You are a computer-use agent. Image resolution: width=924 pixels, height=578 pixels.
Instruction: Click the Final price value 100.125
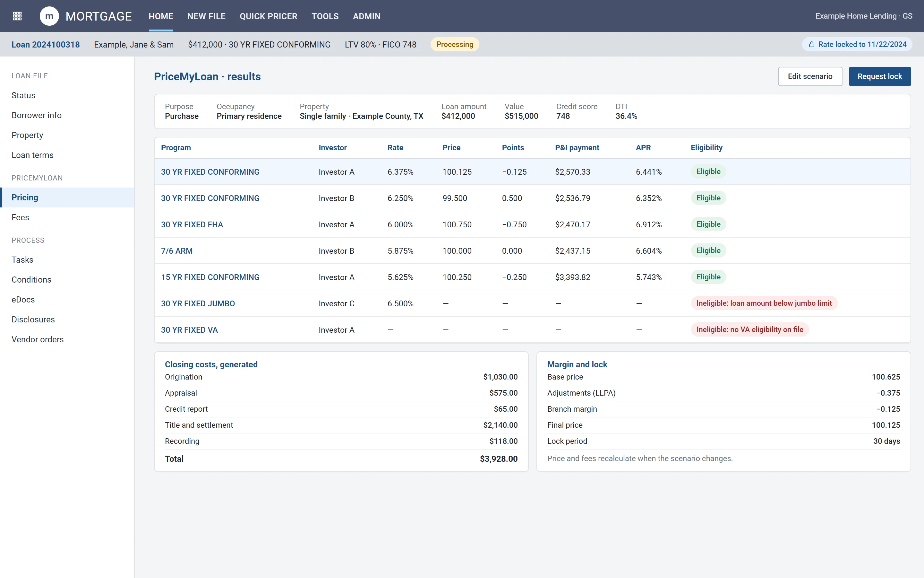(886, 425)
